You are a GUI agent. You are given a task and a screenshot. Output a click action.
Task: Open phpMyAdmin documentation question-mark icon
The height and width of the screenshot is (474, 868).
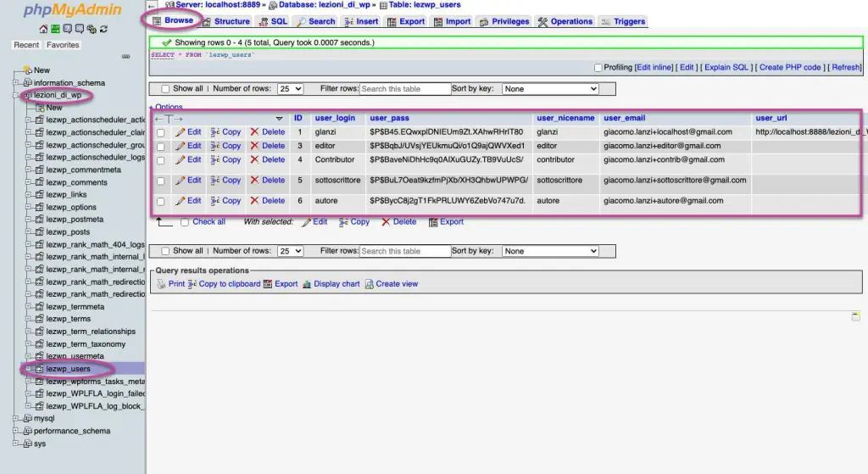coord(68,29)
